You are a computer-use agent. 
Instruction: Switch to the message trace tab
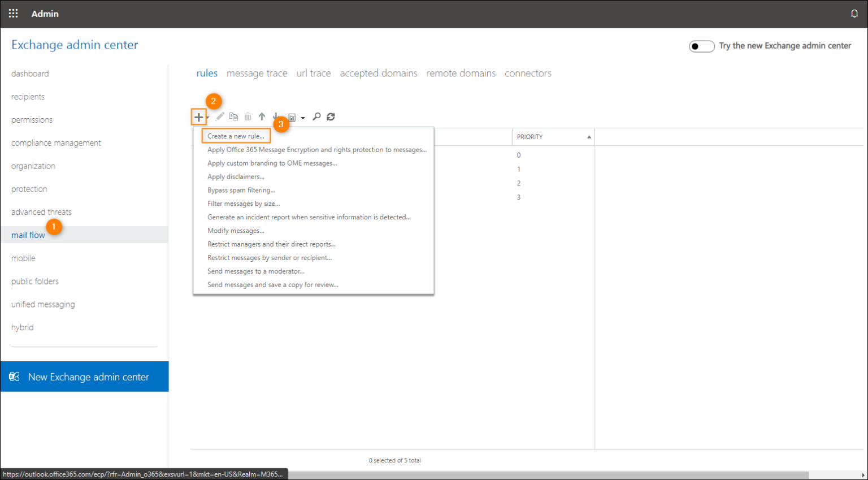click(x=257, y=73)
